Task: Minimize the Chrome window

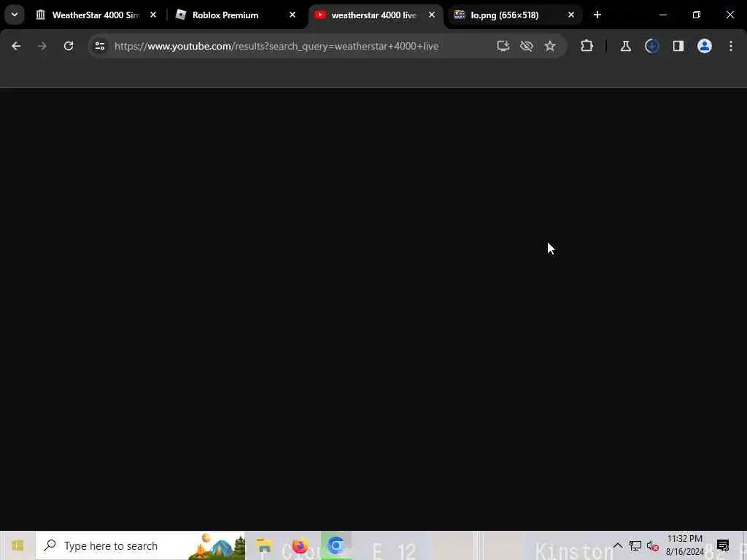Action: (663, 15)
